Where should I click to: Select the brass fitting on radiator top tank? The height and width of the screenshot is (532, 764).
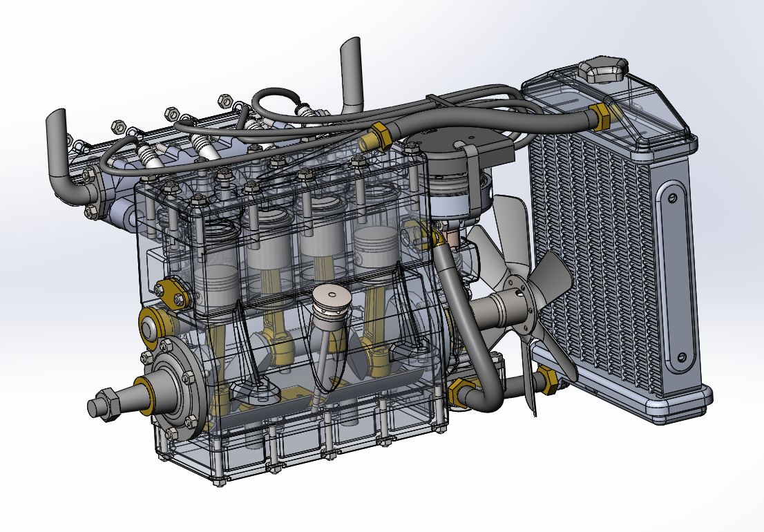click(604, 117)
